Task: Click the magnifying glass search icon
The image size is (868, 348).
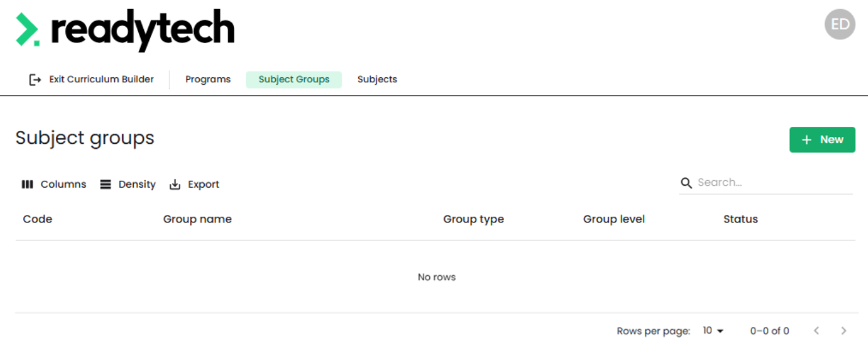Action: 686,183
